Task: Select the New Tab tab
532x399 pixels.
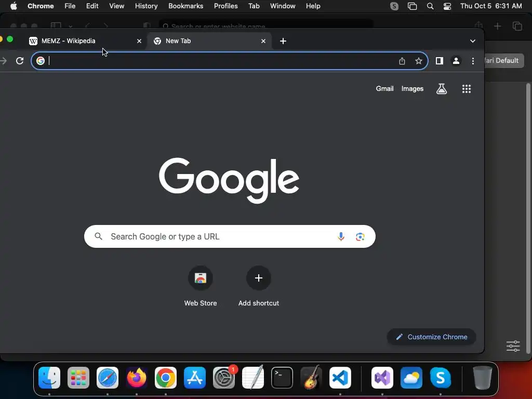Action: (210, 41)
